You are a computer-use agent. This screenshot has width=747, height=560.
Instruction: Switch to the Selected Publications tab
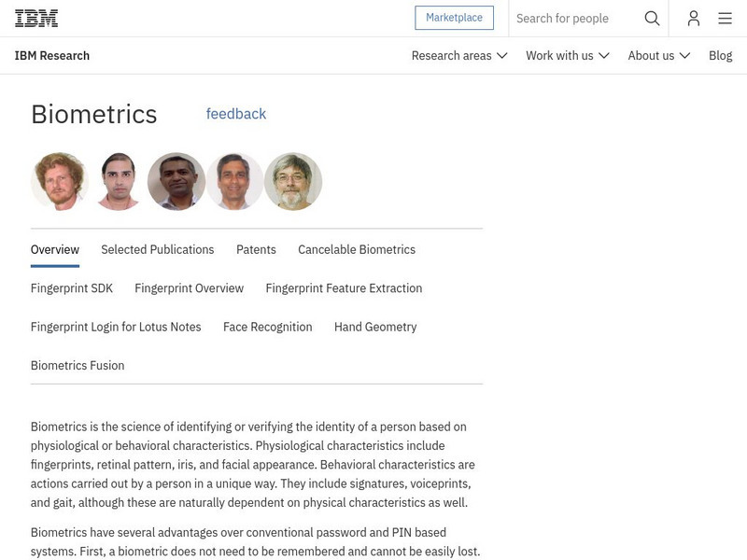tap(158, 249)
